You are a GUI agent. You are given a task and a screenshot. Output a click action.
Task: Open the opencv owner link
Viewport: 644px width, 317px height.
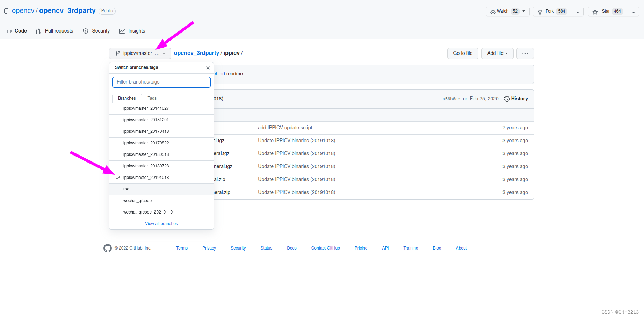tap(23, 11)
